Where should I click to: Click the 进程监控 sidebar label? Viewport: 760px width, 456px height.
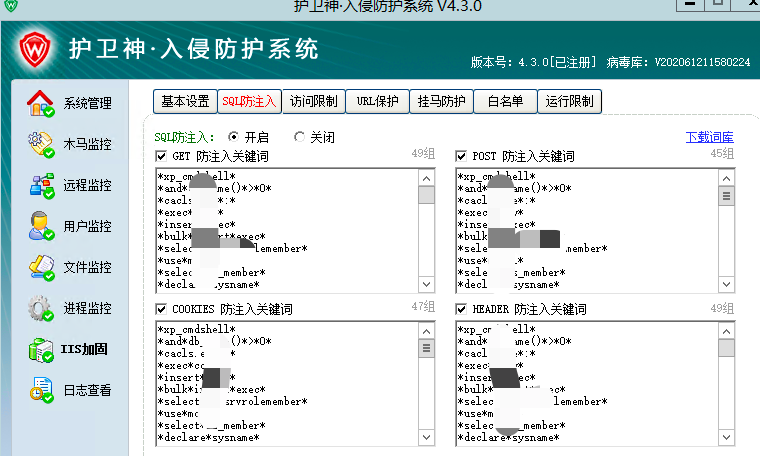click(x=88, y=308)
